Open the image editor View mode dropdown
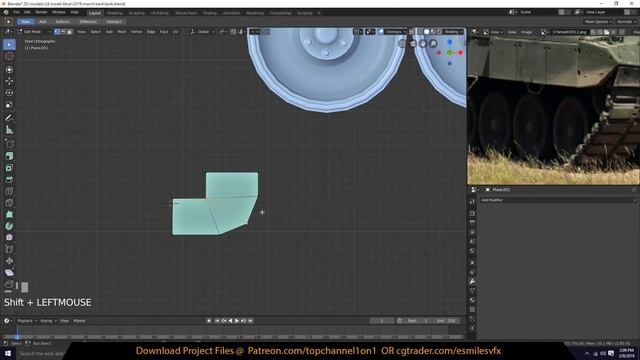 493,31
